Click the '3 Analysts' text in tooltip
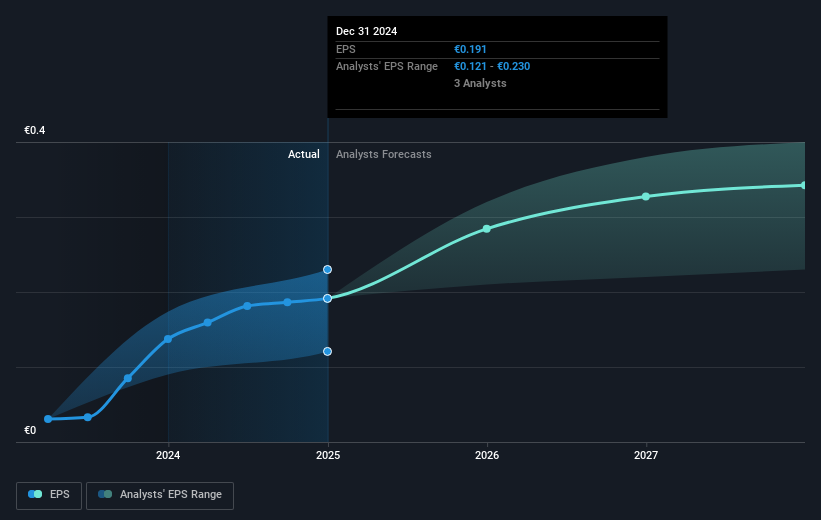 [x=480, y=83]
